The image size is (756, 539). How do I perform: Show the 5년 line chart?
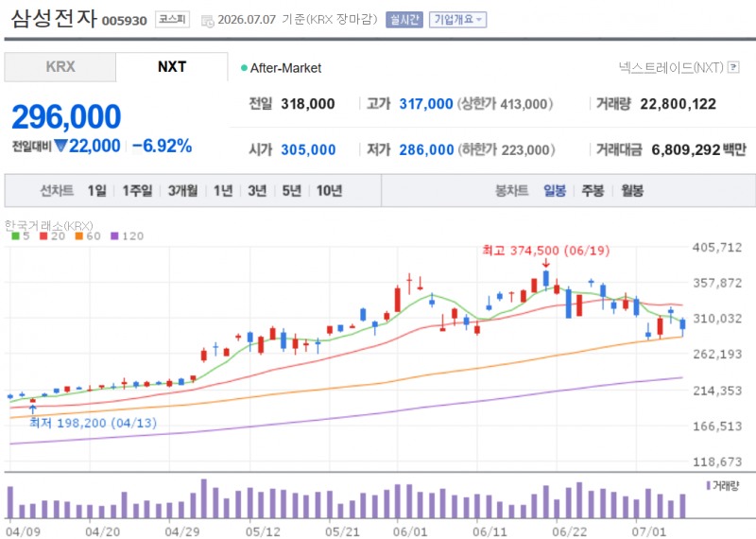(292, 191)
